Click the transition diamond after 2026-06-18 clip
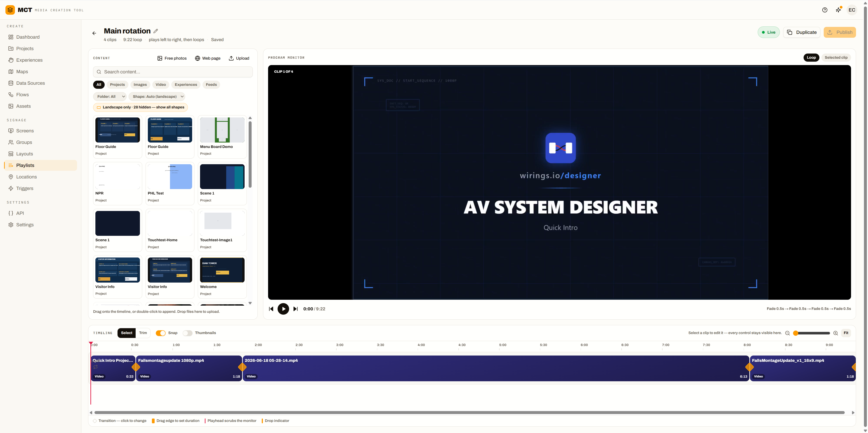 tap(749, 367)
